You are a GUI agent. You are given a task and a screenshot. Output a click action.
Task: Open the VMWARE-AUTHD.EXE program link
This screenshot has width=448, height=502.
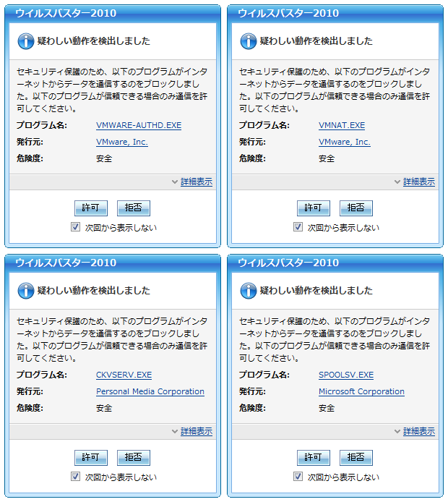pyautogui.click(x=139, y=125)
